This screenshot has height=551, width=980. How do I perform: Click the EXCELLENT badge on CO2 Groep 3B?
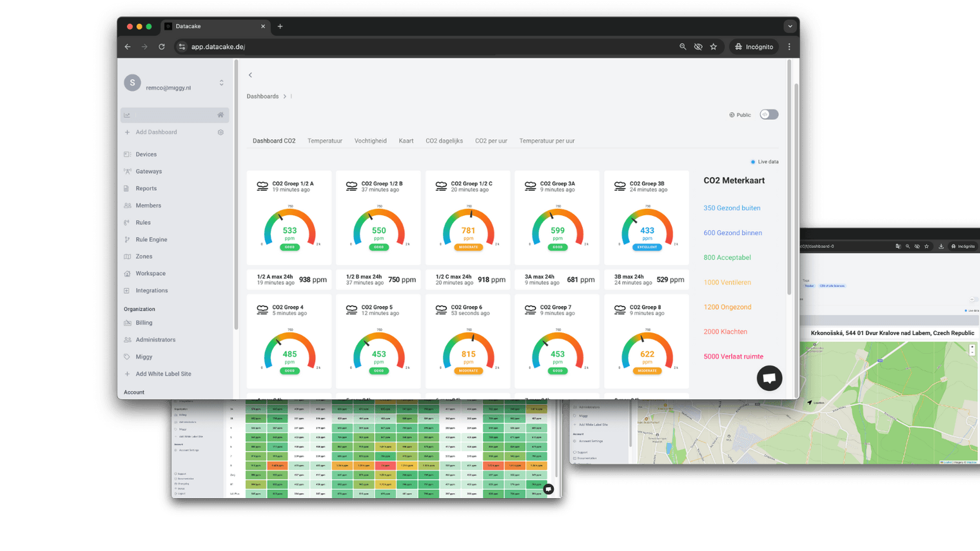[x=647, y=247]
